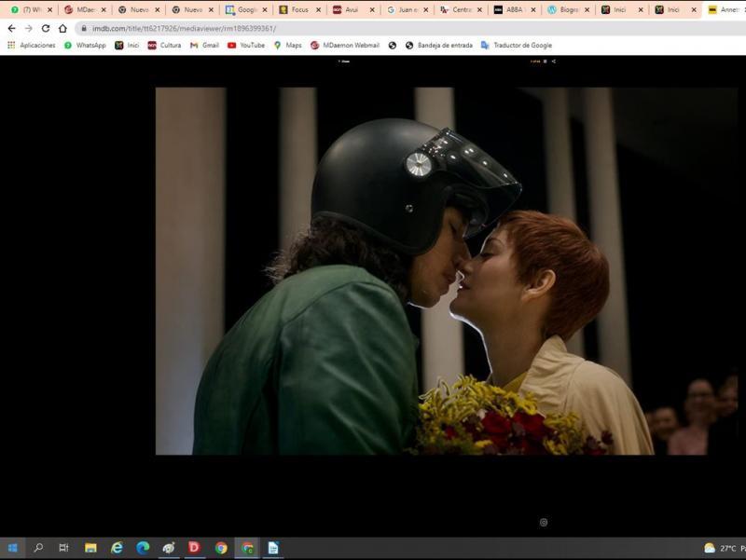The image size is (746, 560).
Task: Open the active Chrome profile window icon
Action: [247, 548]
